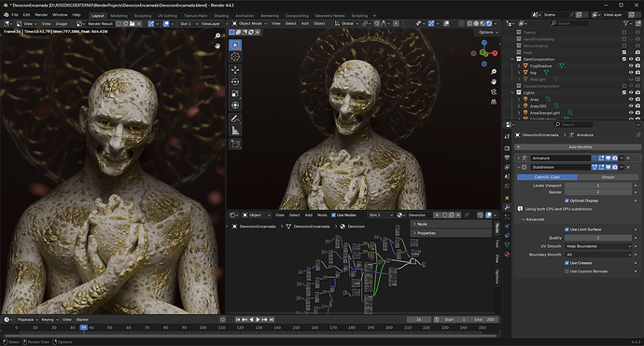The image size is (644, 346).
Task: Open the World properties tab
Action: pos(507,186)
